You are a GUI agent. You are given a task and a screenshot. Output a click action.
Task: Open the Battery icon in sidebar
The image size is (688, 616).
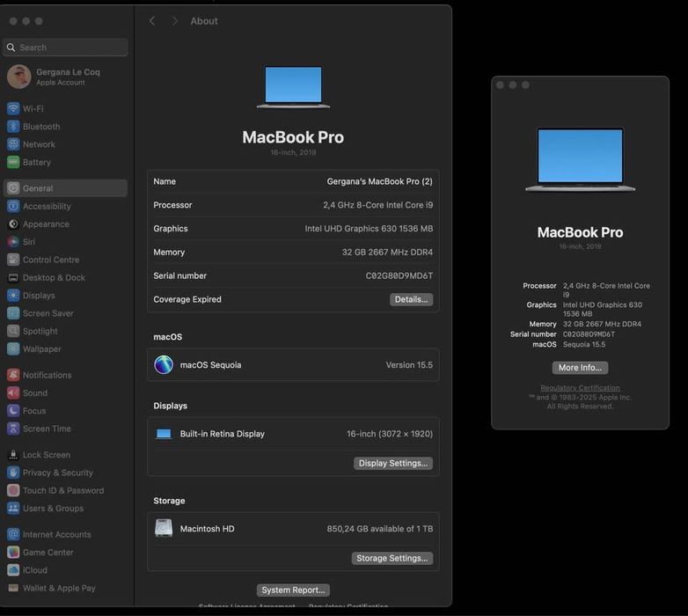coord(13,162)
